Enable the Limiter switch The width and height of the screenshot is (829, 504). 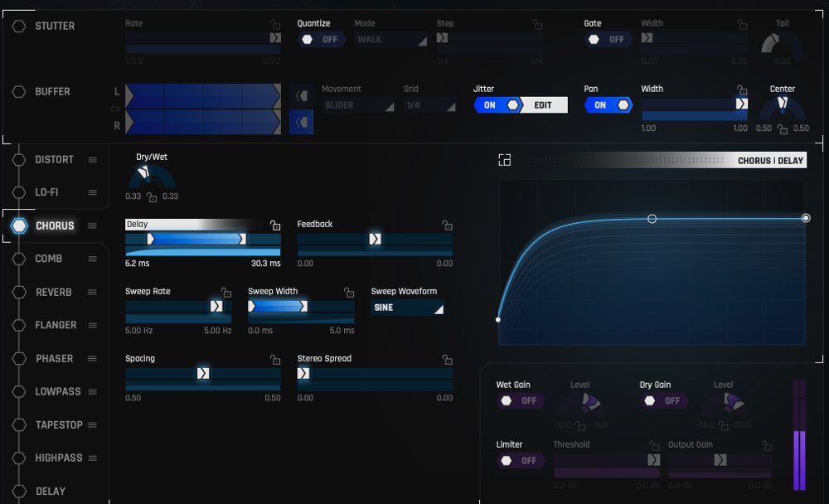(520, 461)
